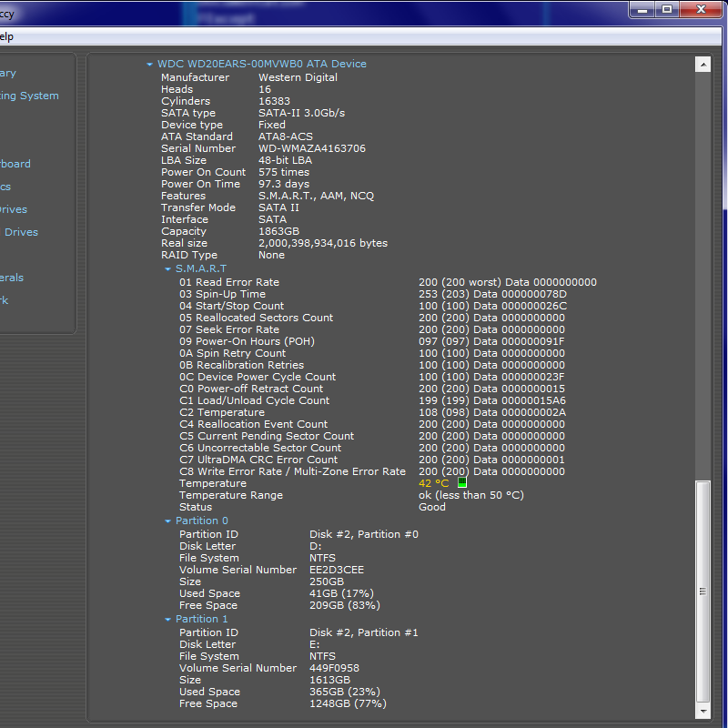This screenshot has width=728, height=728.
Task: Select the 42 °C temperature value
Action: [434, 483]
